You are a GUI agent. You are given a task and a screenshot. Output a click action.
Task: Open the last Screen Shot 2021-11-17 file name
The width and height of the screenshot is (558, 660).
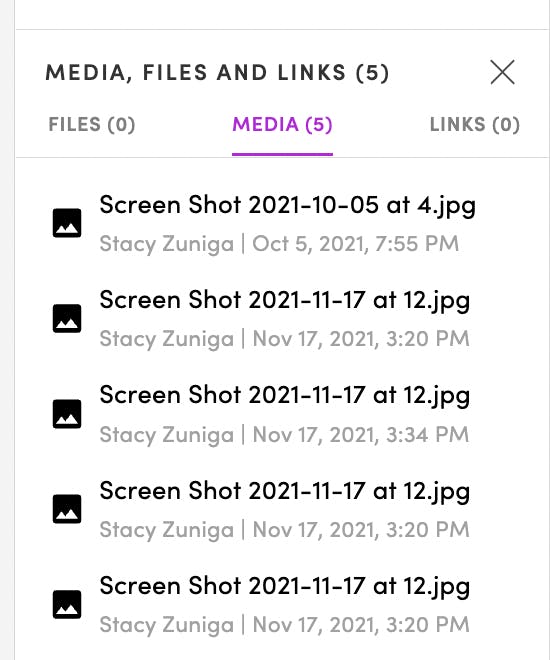pyautogui.click(x=284, y=587)
